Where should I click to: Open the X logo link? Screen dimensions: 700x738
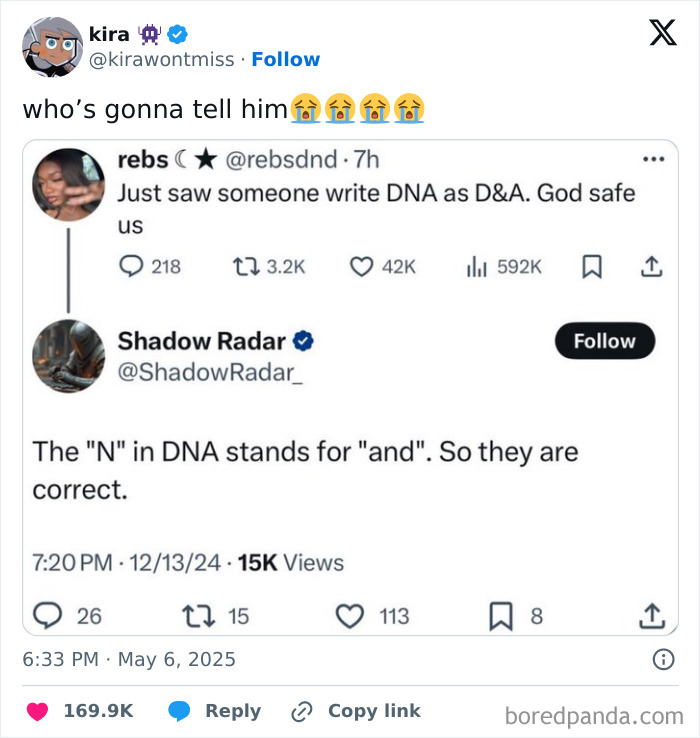pyautogui.click(x=663, y=32)
